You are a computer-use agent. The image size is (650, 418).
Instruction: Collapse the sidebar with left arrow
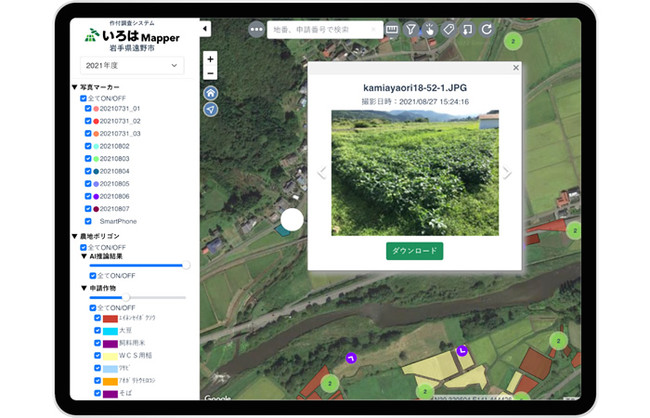pyautogui.click(x=205, y=29)
